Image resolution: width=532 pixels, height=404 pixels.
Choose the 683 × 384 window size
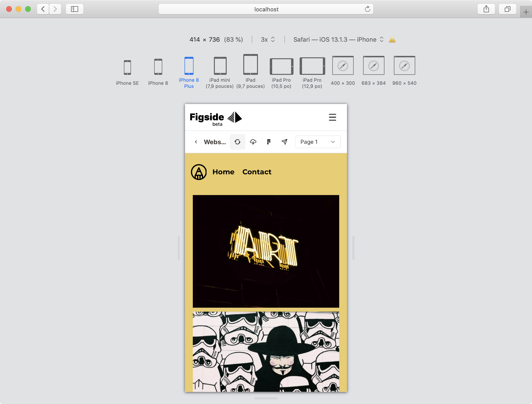[374, 71]
